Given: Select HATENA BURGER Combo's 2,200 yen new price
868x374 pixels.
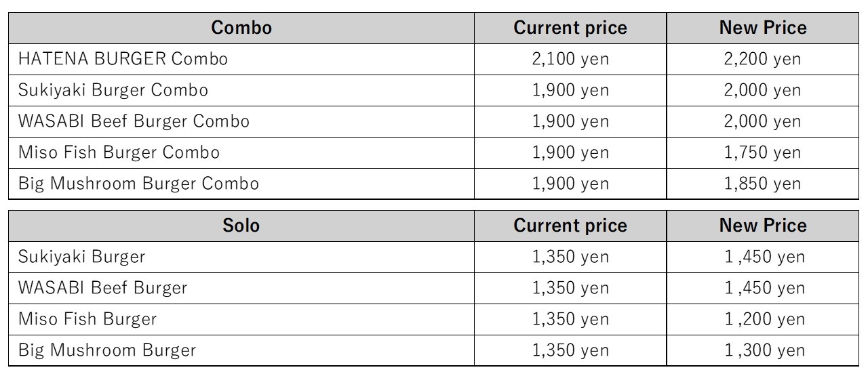Looking at the screenshot, I should click(762, 59).
